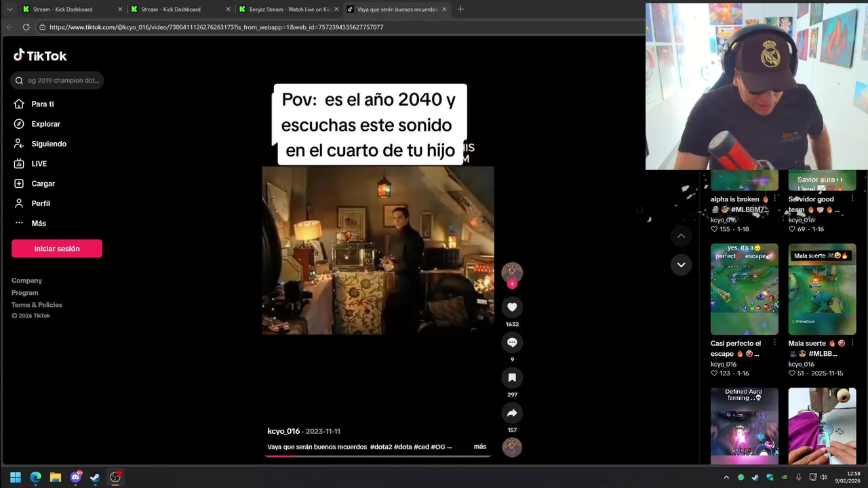This screenshot has width=868, height=488.
Task: Open options for 'alpha is broken' card
Action: (774, 199)
